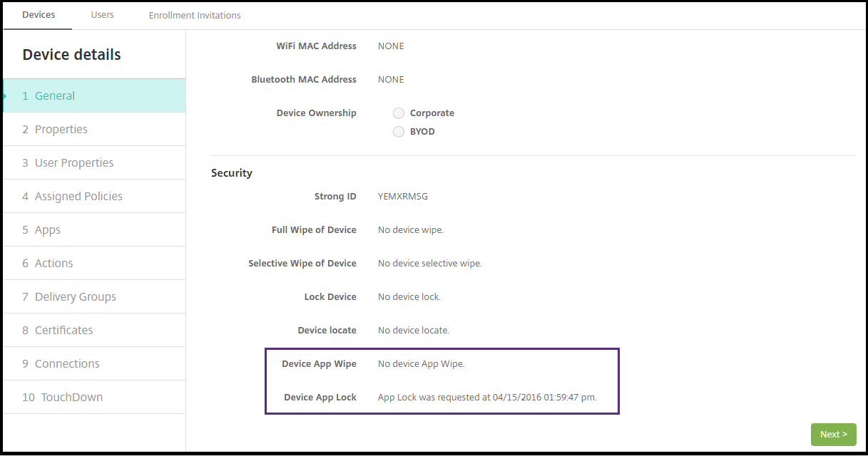Viewport: 868px width, 456px height.
Task: Open the Enrollment Invitations tab
Action: (195, 15)
